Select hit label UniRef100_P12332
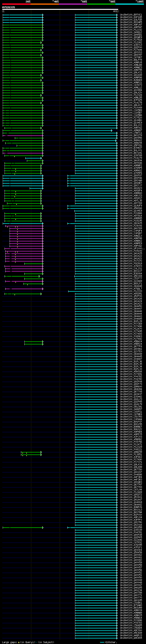146x644 pixels. point(131,30)
